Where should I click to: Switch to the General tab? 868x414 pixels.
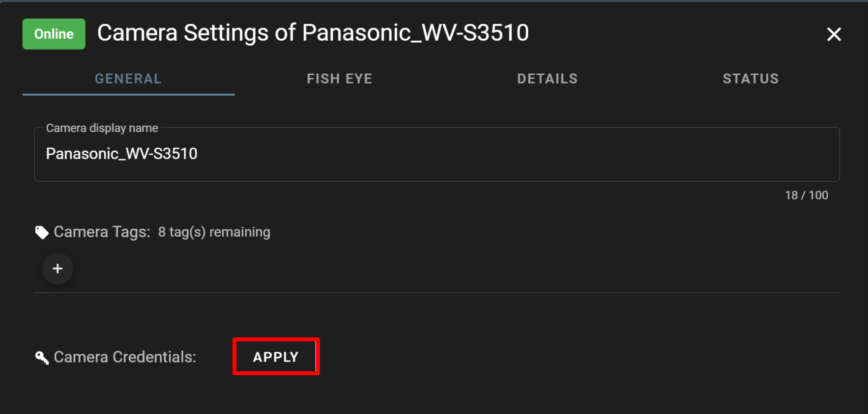[128, 79]
